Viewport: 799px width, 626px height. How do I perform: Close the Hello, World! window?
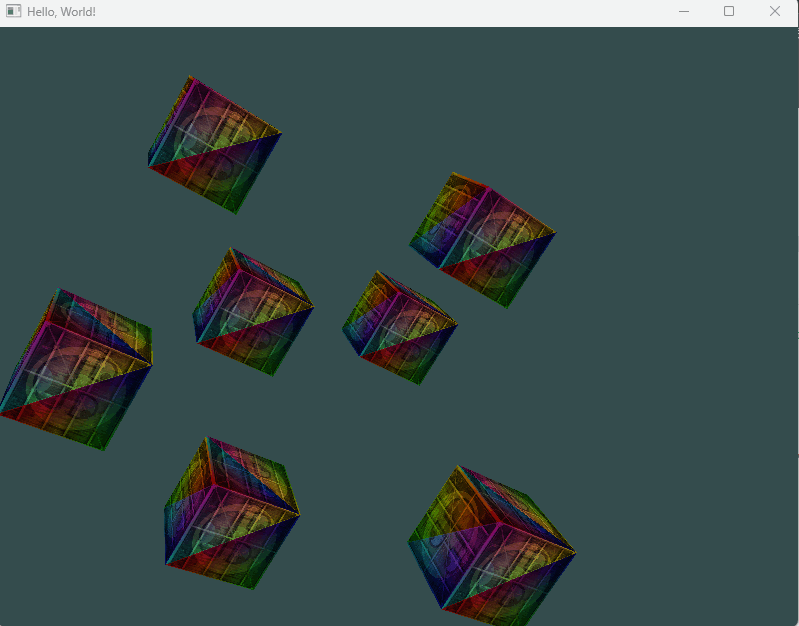(775, 11)
